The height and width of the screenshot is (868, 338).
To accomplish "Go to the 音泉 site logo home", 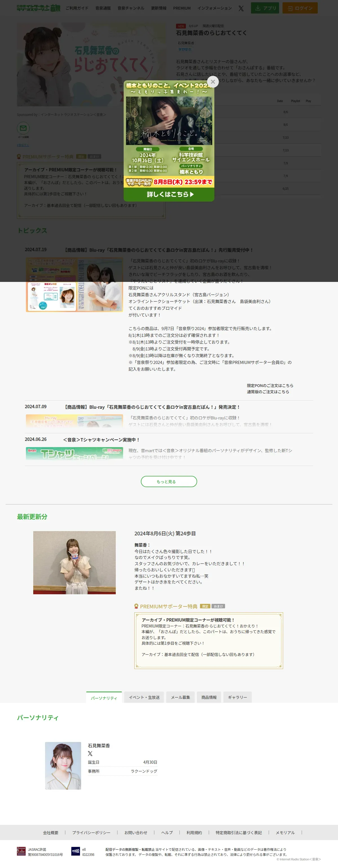I will coord(39,8).
